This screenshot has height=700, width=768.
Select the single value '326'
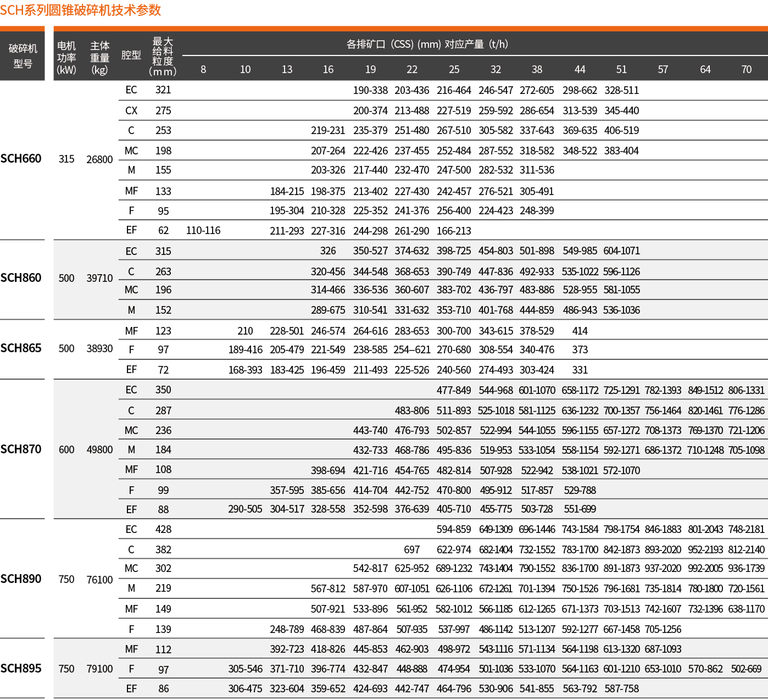328,251
